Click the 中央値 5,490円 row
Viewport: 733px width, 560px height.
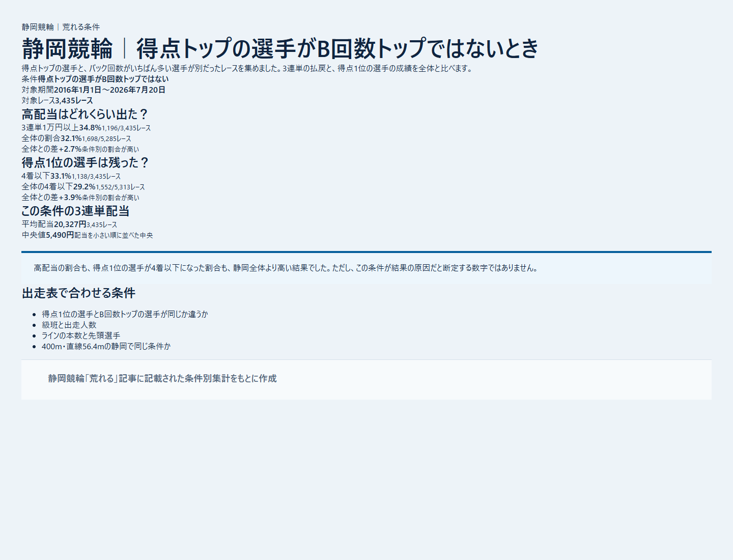pos(88,235)
